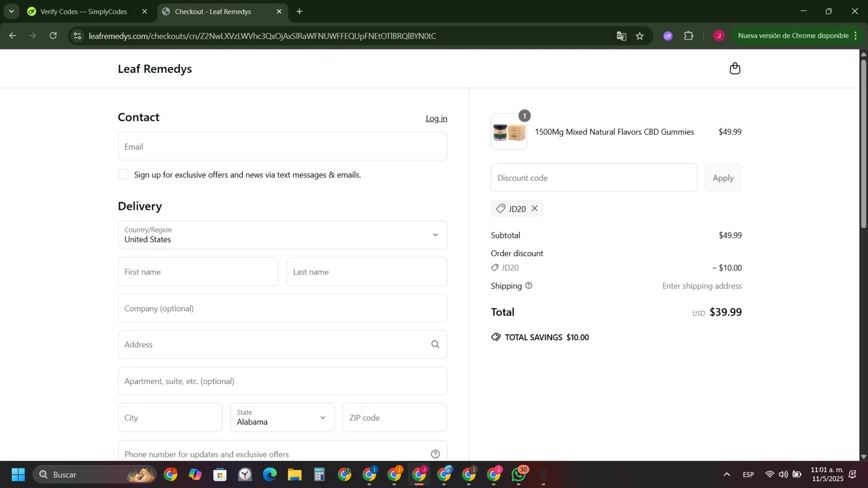Focus the Company (optional) field
Viewport: 868px width, 488px height.
[x=282, y=308]
